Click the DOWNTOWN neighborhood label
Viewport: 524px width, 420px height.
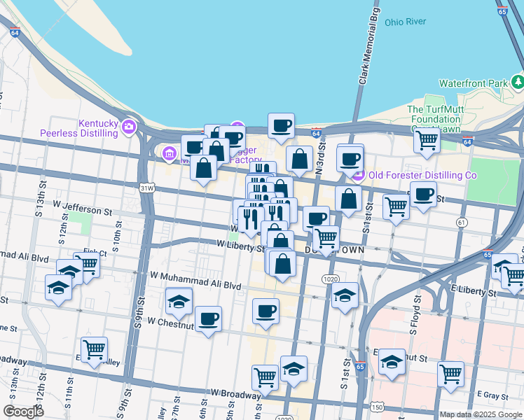pos(335,250)
